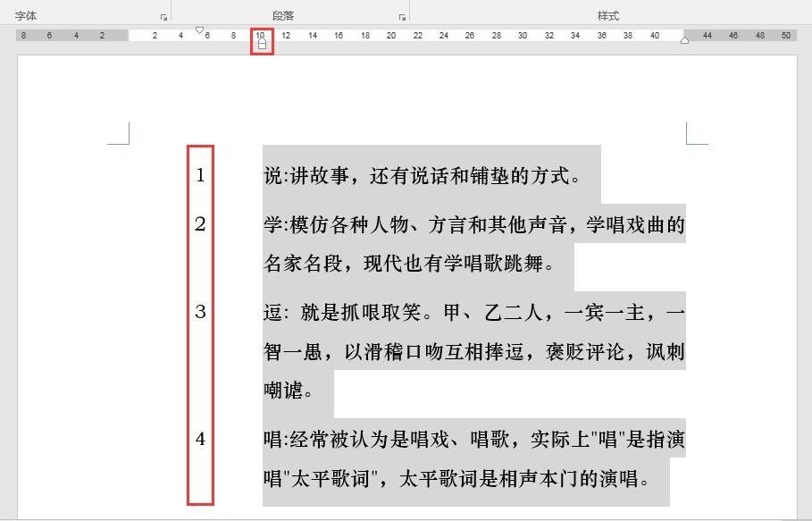The image size is (812, 521).
Task: Select list number 1 in the margin
Action: (198, 175)
